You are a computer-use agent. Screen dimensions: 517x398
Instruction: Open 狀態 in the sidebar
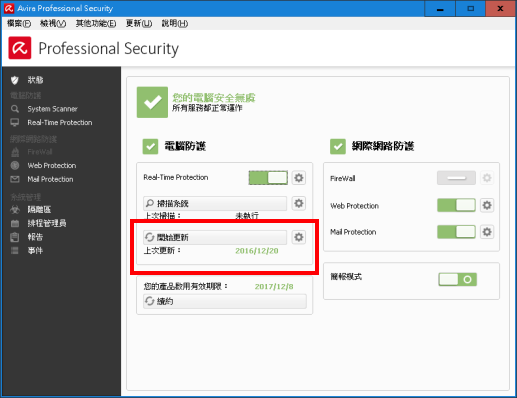35,80
